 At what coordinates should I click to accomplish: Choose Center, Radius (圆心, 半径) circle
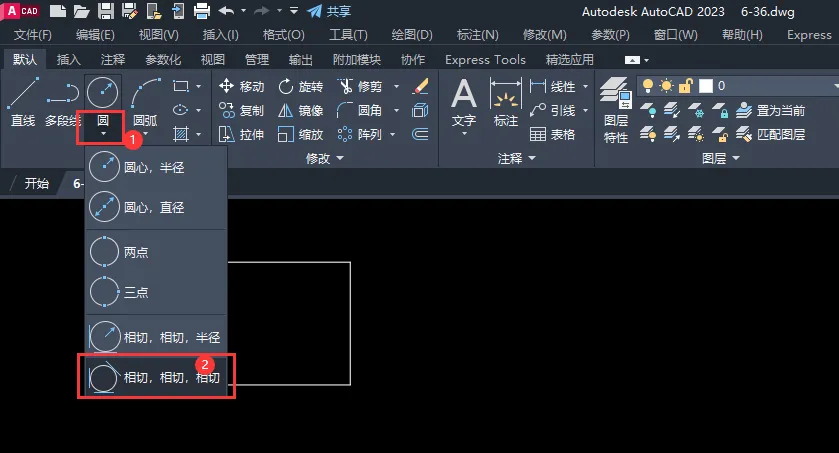[156, 167]
